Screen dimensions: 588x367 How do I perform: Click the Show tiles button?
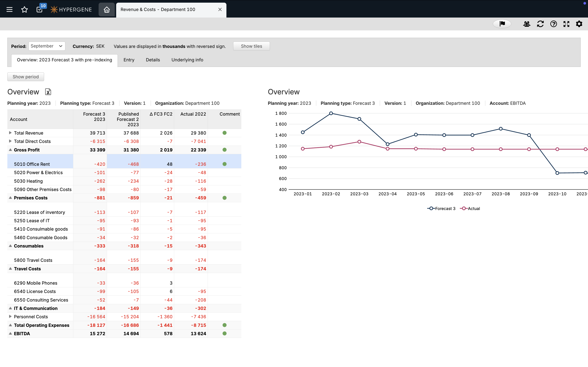(x=251, y=46)
